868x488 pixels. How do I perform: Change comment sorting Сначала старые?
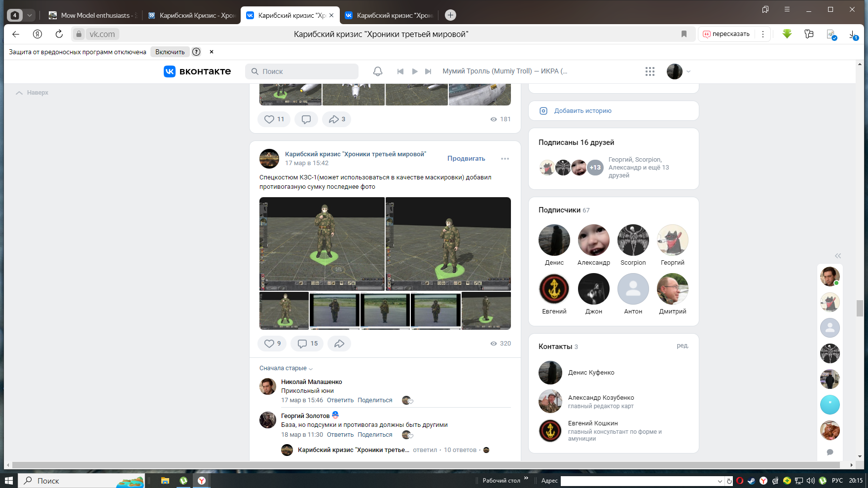pos(286,368)
